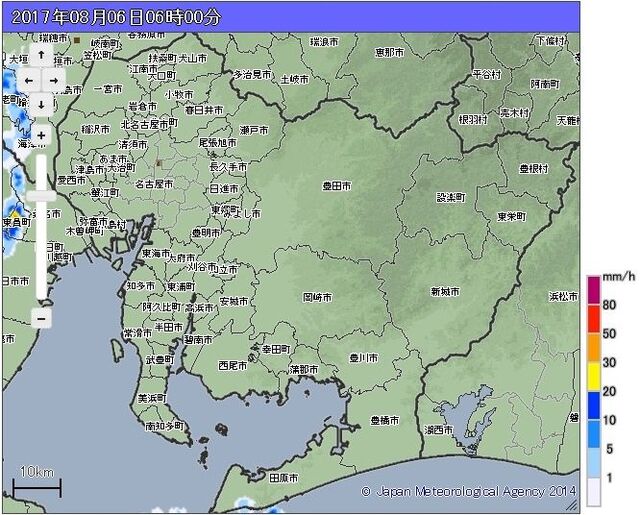Click the resize grip at the map corner
Screen dimensions: 640x515
pyautogui.click(x=572, y=506)
